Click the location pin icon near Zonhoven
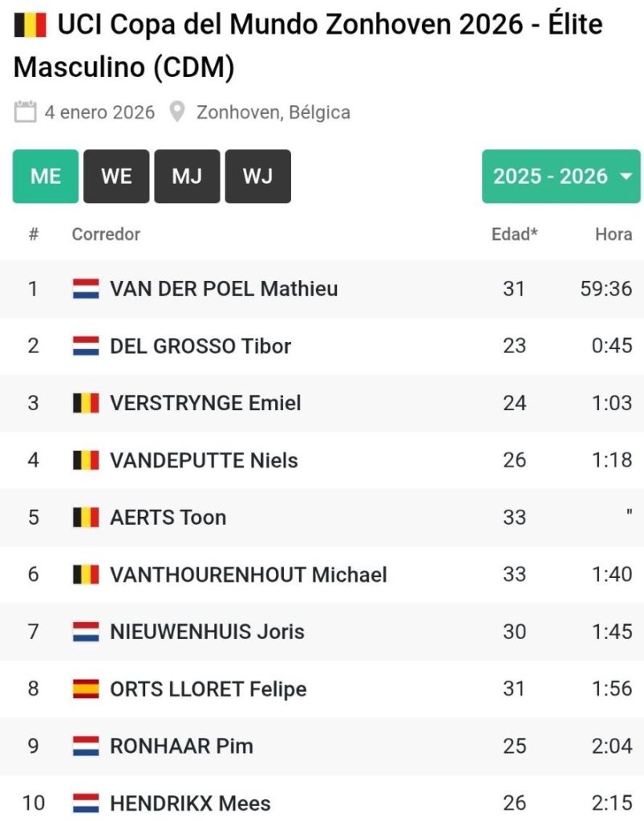Image resolution: width=644 pixels, height=821 pixels. [177, 112]
